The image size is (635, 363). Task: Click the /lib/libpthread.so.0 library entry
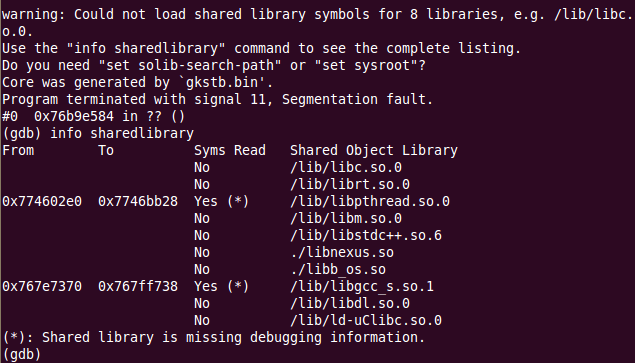click(x=370, y=201)
